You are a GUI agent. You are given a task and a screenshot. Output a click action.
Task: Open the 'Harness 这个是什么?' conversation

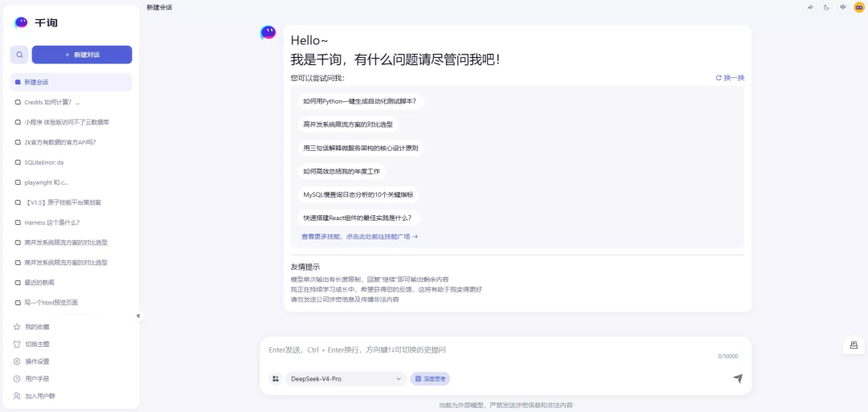click(71, 222)
